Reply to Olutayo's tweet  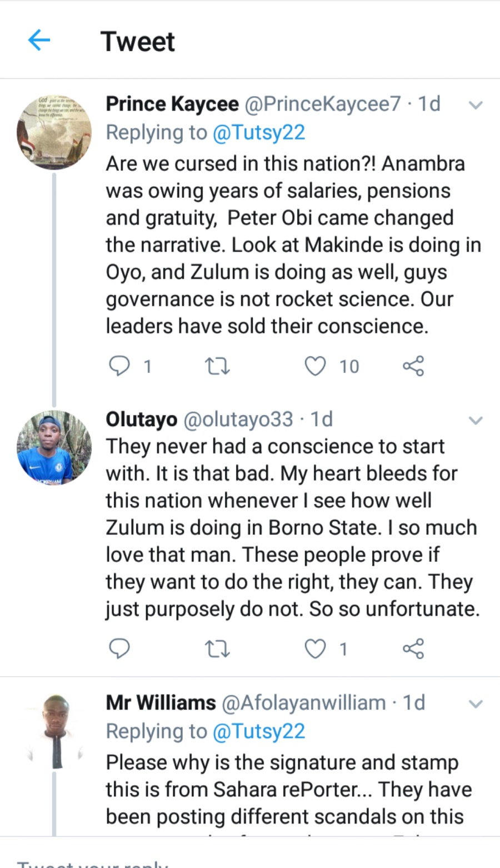(x=119, y=648)
